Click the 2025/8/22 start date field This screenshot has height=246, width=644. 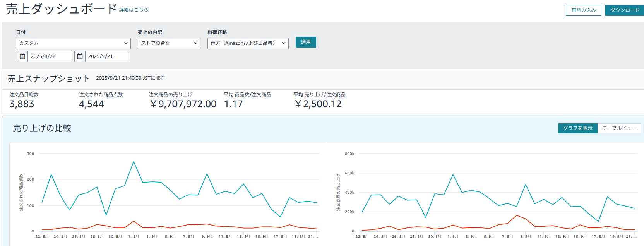tap(50, 56)
